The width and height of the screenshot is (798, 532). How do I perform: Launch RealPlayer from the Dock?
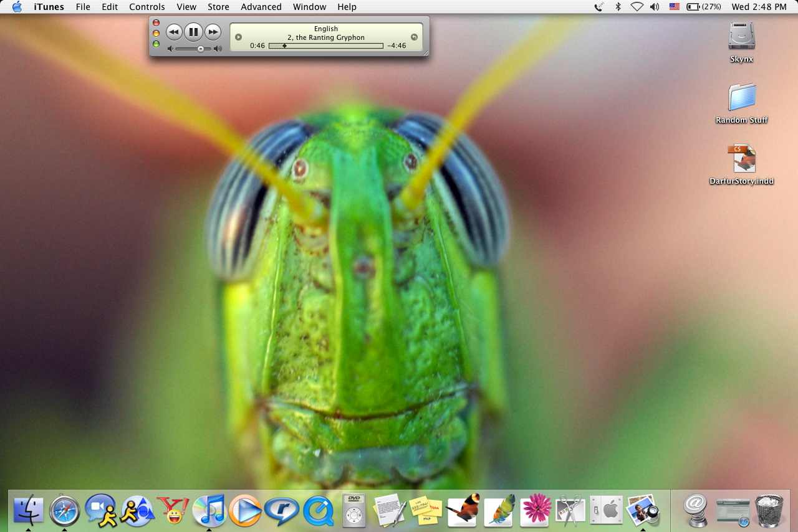coord(282,511)
